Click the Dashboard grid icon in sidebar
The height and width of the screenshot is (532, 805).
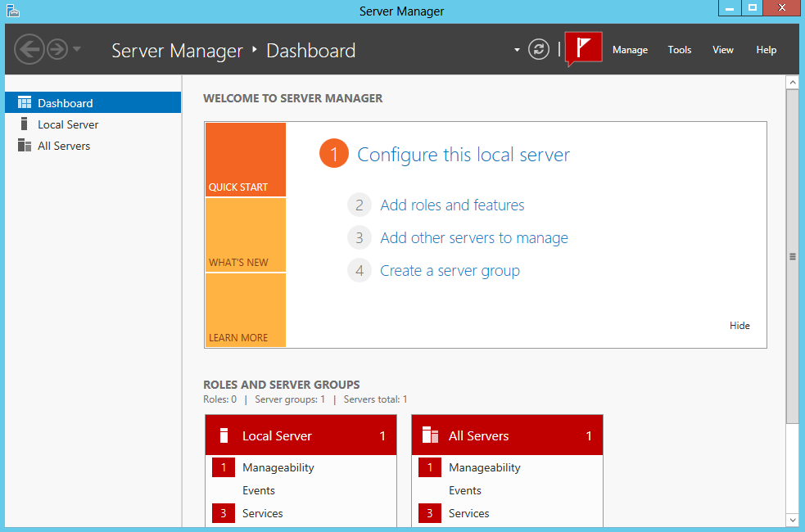pyautogui.click(x=24, y=102)
